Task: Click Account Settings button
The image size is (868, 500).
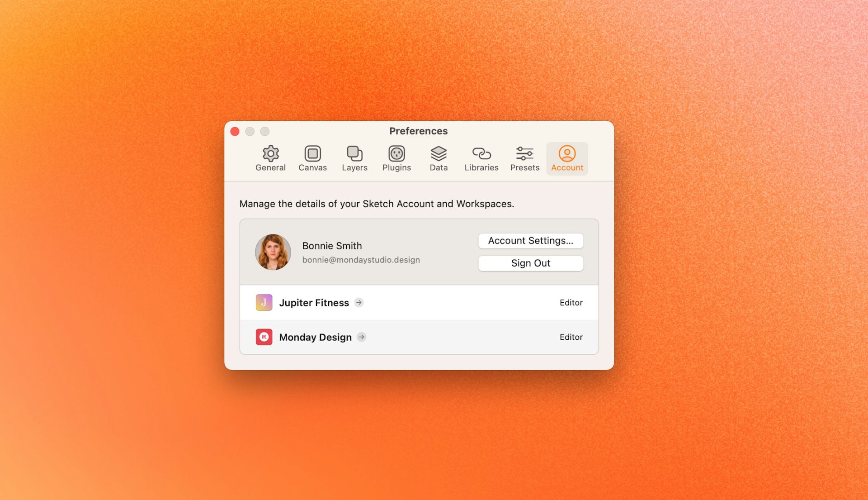Action: [x=531, y=240]
